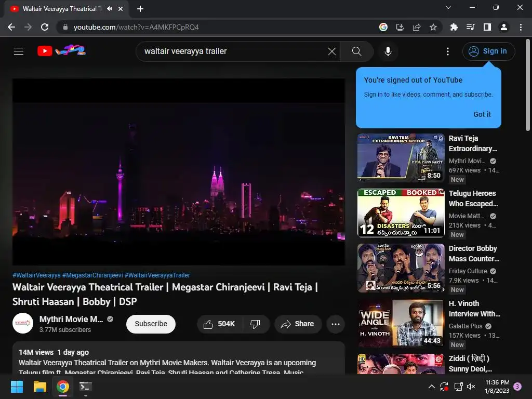Toggle Chrome side panel
Screen dimensions: 532x399
(487, 27)
